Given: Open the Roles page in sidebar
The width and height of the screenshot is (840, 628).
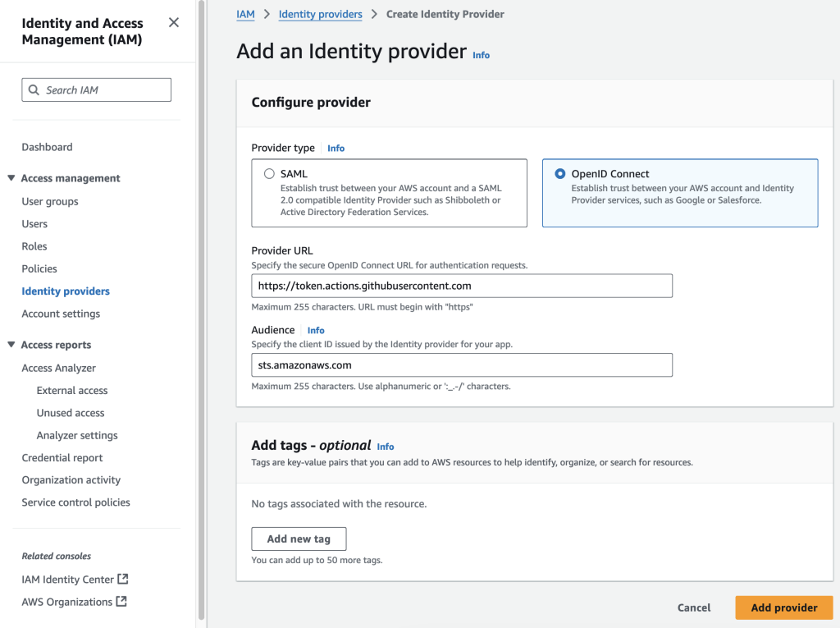Looking at the screenshot, I should tap(34, 246).
